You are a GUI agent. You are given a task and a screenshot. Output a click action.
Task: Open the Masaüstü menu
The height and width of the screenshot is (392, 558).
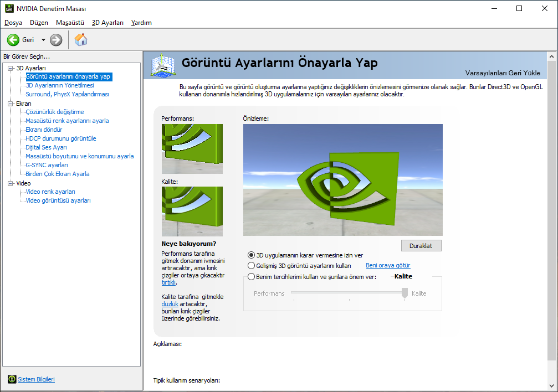tap(70, 23)
